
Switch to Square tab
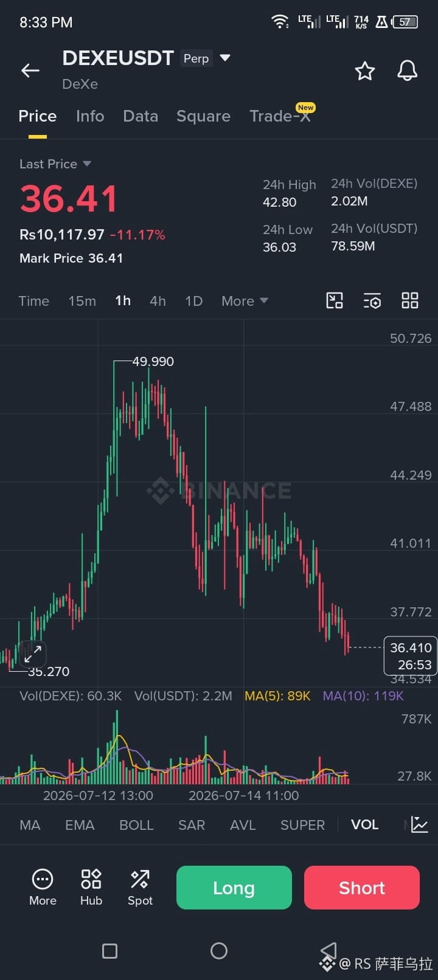click(203, 116)
